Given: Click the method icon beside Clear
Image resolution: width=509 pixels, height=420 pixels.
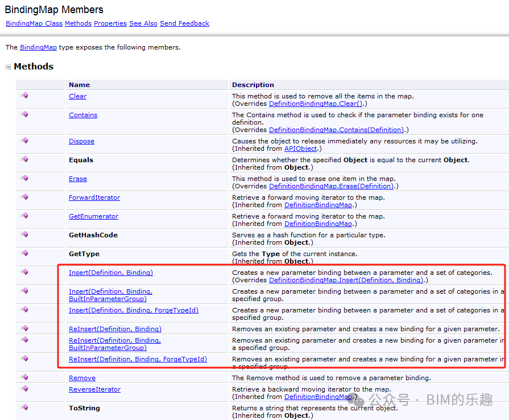Looking at the screenshot, I should (24, 96).
